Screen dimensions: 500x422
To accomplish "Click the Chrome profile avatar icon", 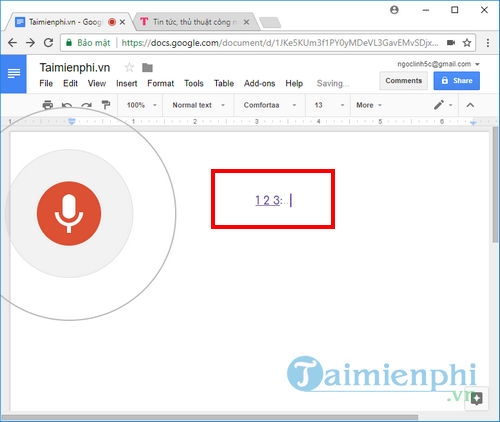I will click(x=394, y=10).
